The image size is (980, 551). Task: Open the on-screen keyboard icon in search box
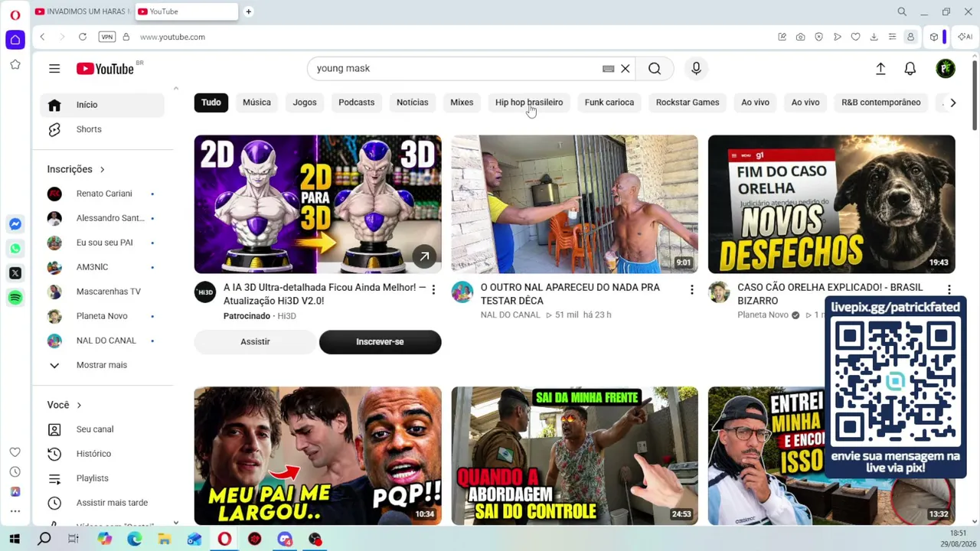click(x=609, y=69)
